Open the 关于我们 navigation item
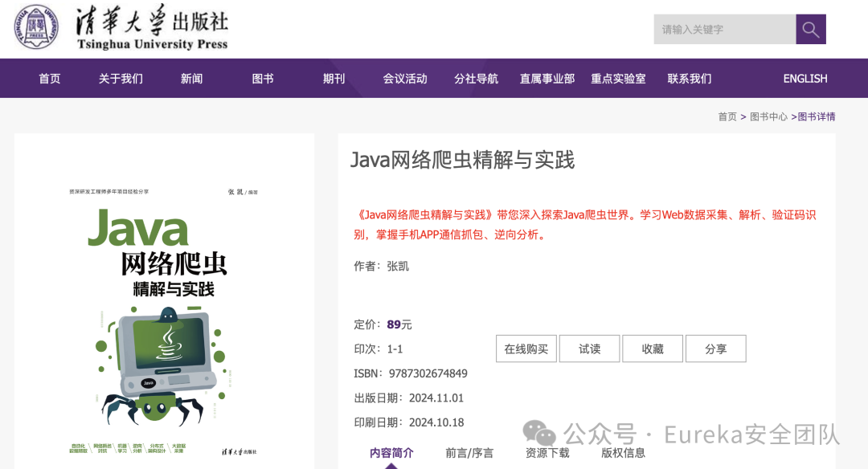 [121, 79]
